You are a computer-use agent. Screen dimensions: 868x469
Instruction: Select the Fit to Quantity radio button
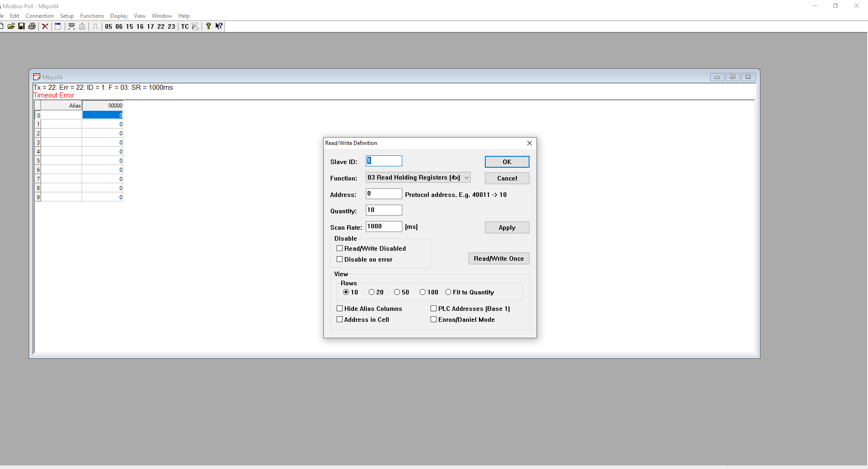(448, 292)
